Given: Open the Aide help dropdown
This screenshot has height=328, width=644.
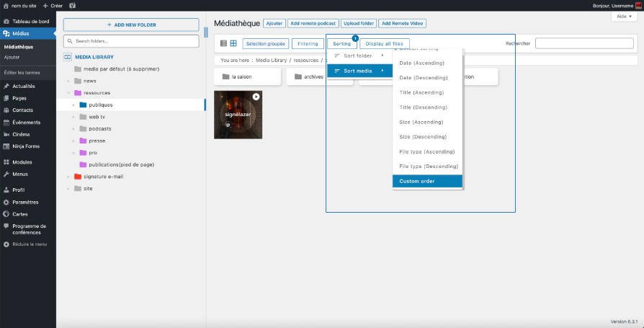Looking at the screenshot, I should tap(622, 16).
